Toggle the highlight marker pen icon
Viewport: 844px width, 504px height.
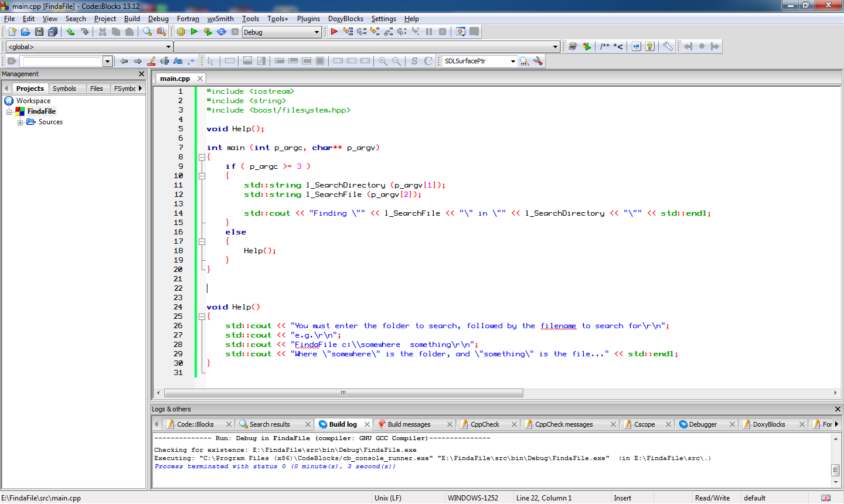(x=151, y=61)
